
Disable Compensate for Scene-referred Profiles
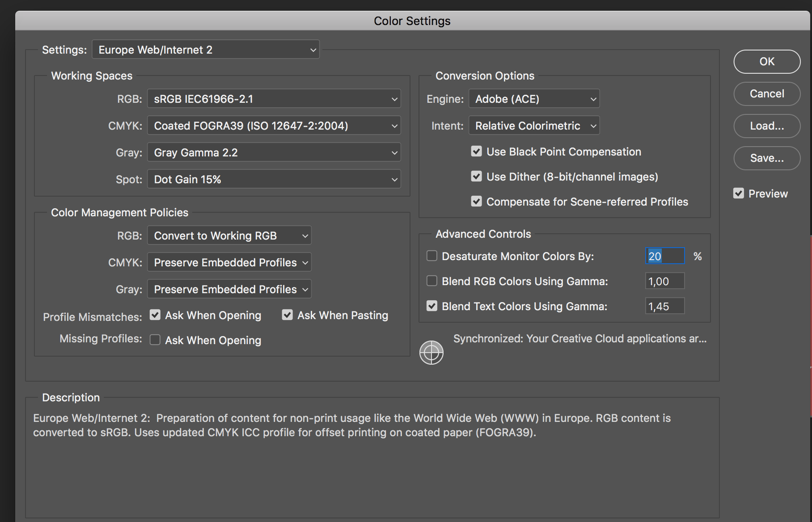(476, 201)
